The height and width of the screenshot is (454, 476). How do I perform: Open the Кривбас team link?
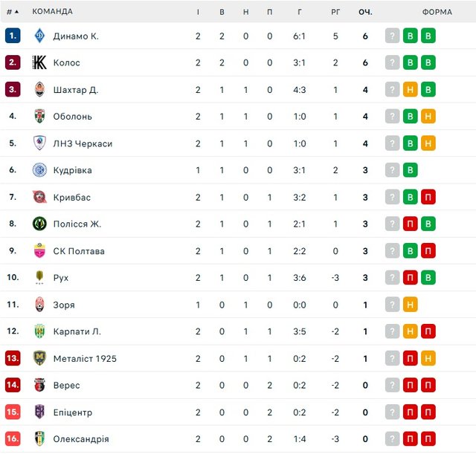[71, 197]
